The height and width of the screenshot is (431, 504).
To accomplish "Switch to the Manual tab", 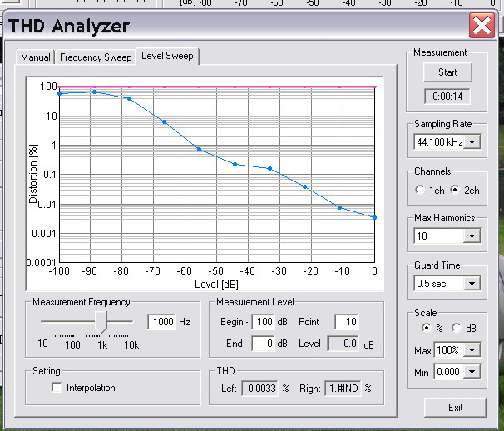I will click(x=36, y=57).
